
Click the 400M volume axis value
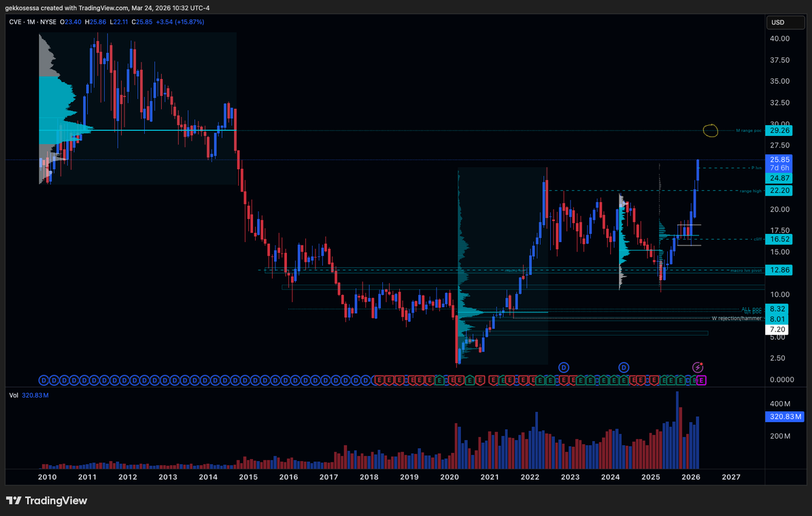click(782, 404)
